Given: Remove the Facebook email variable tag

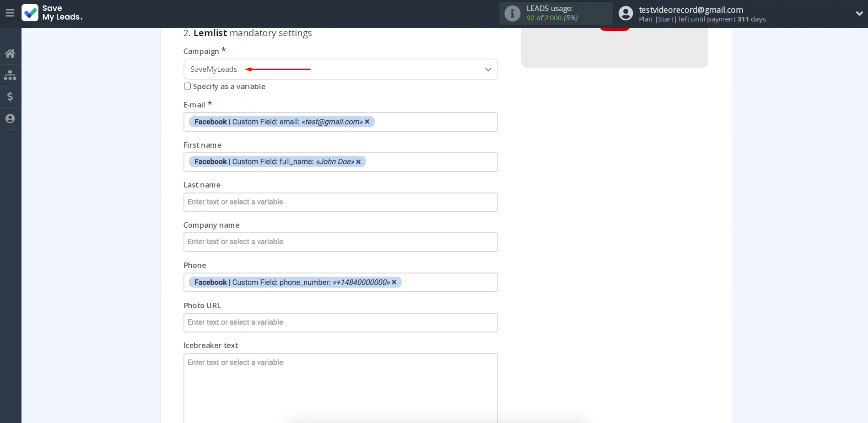Looking at the screenshot, I should point(367,122).
